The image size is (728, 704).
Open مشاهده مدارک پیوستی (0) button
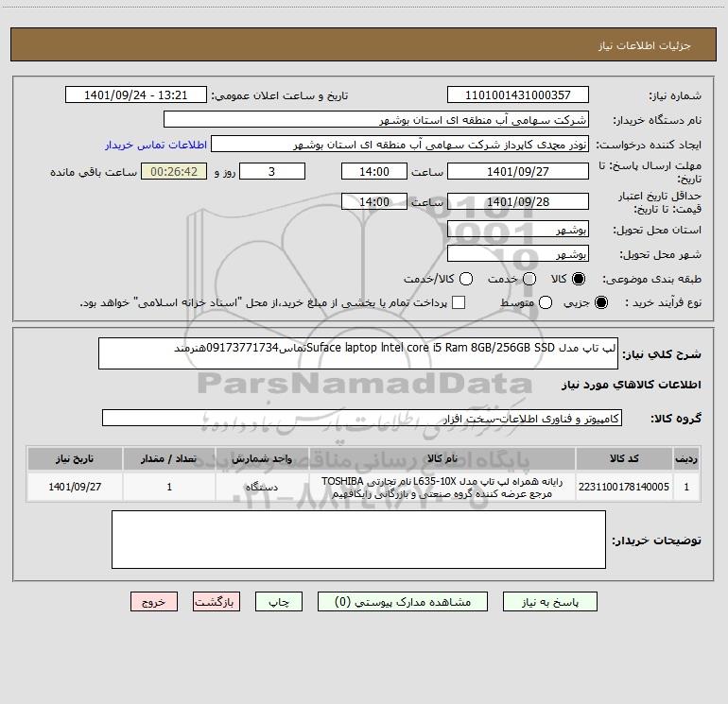tap(403, 602)
